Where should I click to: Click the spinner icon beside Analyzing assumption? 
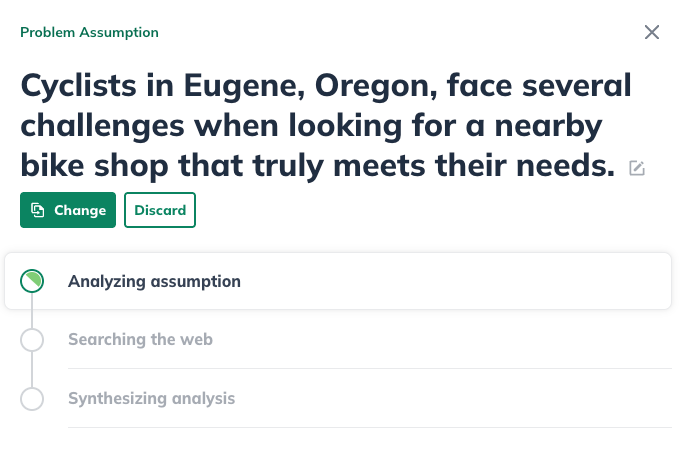coord(32,281)
